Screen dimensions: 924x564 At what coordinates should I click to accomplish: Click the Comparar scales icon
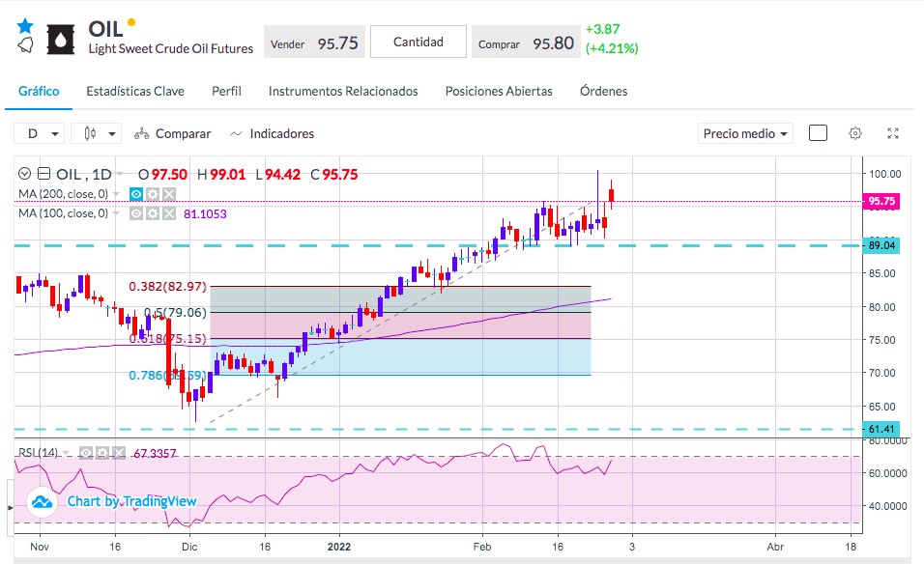(141, 134)
